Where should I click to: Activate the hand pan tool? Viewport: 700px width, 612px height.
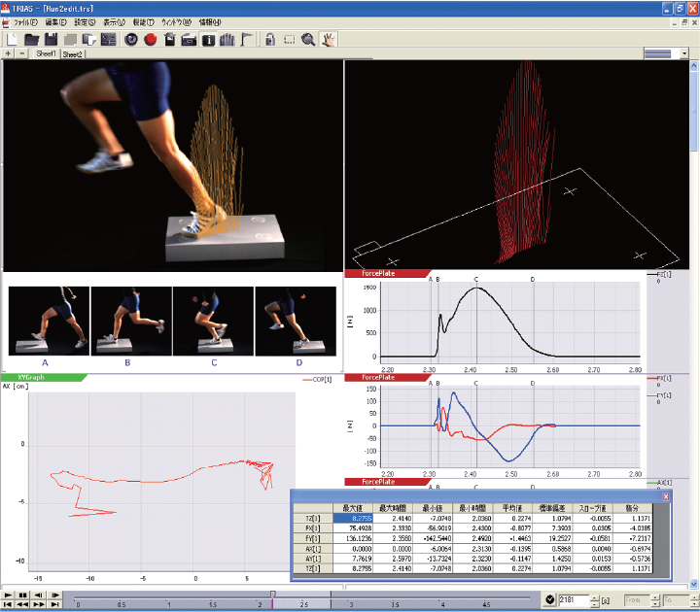tap(329, 40)
